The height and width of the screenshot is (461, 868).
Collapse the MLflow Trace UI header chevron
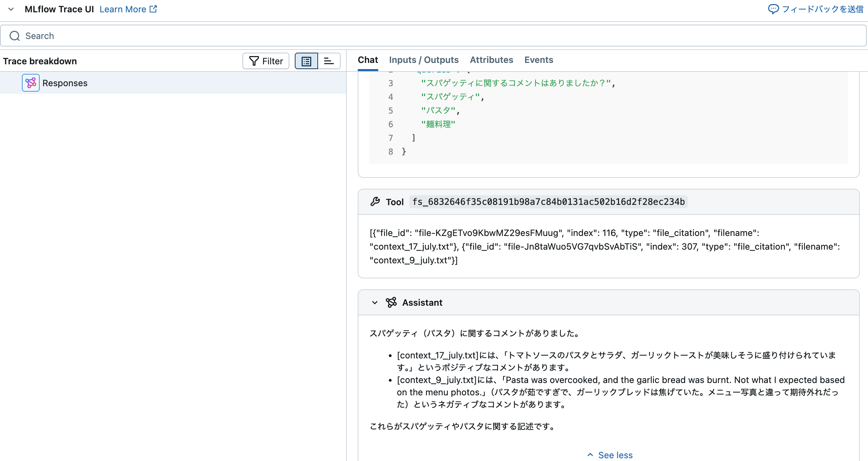coord(11,9)
